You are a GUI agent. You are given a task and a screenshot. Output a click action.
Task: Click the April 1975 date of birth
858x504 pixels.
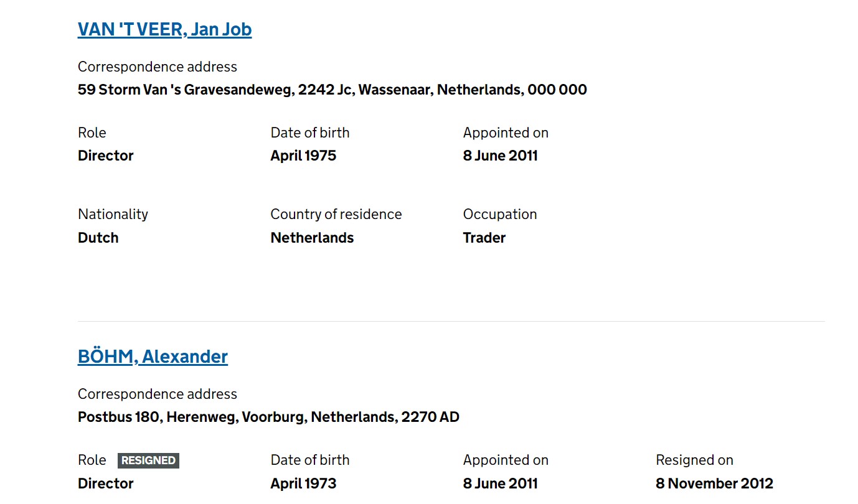point(303,156)
